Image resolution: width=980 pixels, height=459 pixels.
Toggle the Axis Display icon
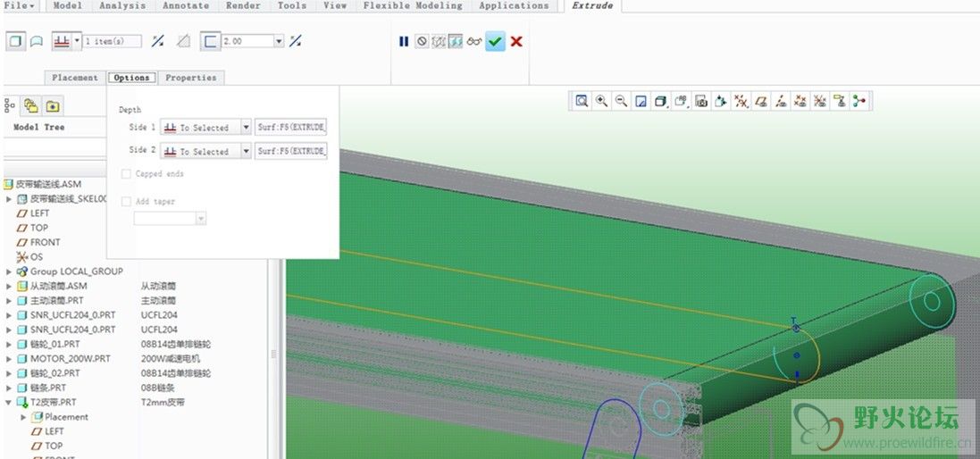tap(781, 101)
